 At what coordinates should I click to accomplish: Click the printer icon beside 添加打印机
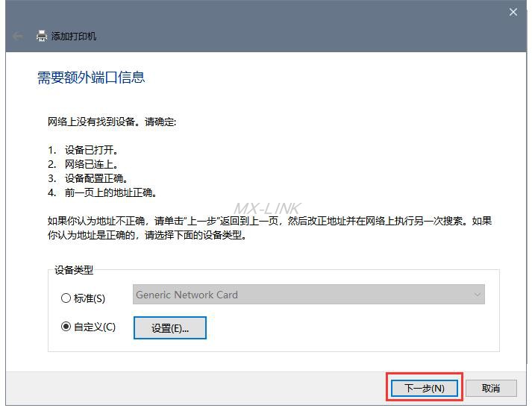[x=42, y=36]
